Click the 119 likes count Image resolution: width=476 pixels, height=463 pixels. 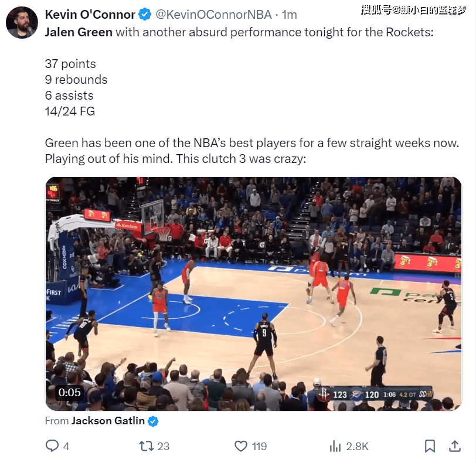(259, 447)
